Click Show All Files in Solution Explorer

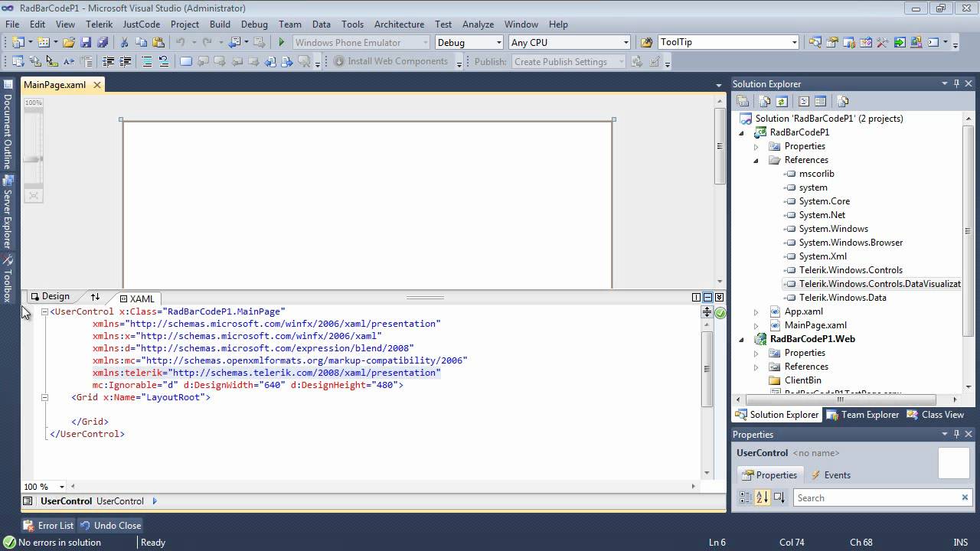point(765,101)
